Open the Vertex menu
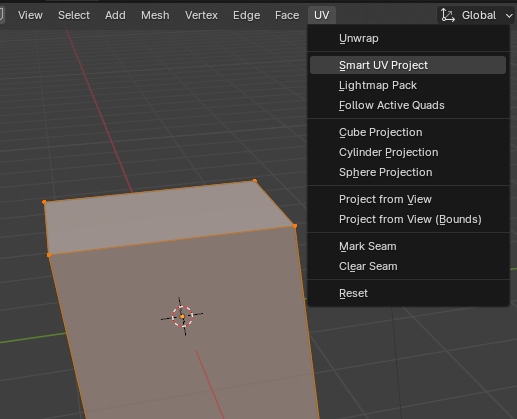The image size is (517, 419). pyautogui.click(x=201, y=15)
